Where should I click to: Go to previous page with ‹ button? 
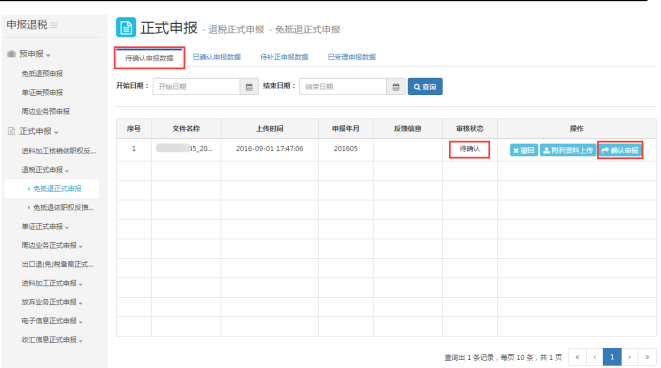pos(594,357)
